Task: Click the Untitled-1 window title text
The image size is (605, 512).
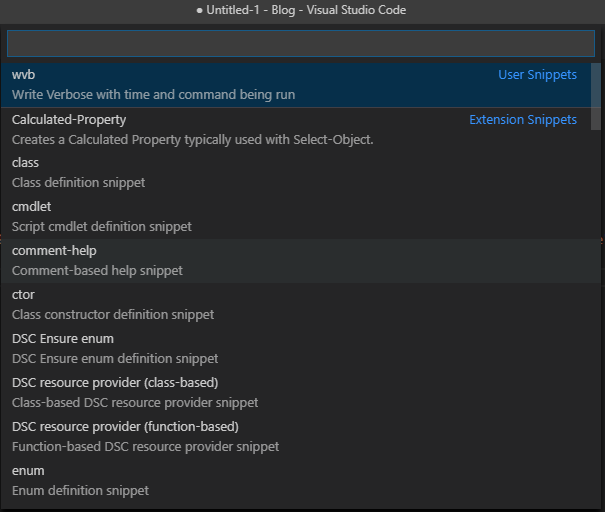Action: point(301,10)
